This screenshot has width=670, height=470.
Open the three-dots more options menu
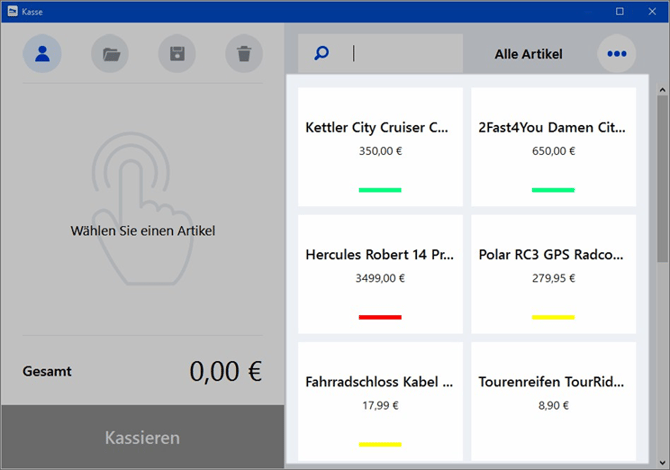point(616,53)
